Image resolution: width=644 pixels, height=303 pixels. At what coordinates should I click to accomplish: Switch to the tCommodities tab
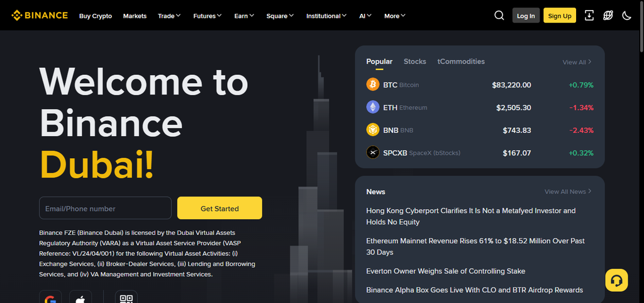461,62
